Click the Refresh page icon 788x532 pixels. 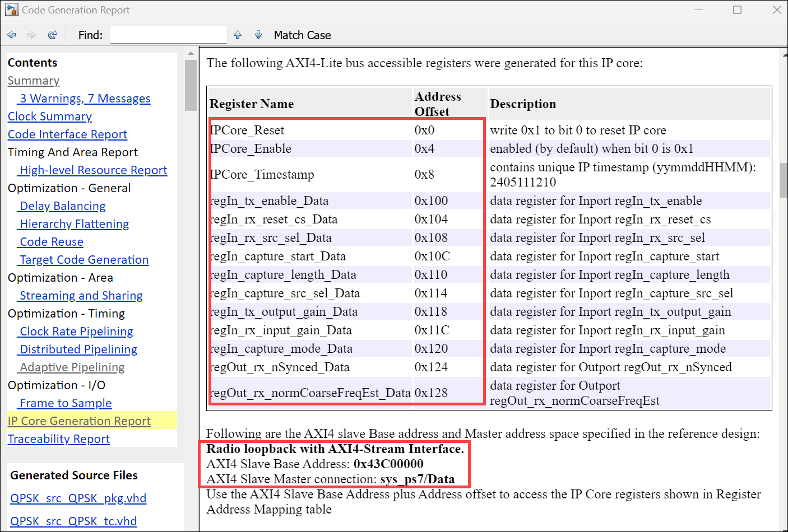52,35
